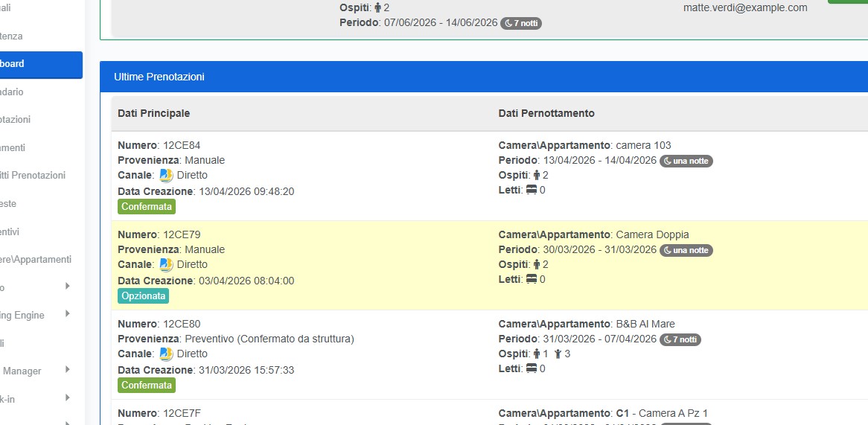Click the matte.verdi@example.com email address

coord(745,7)
